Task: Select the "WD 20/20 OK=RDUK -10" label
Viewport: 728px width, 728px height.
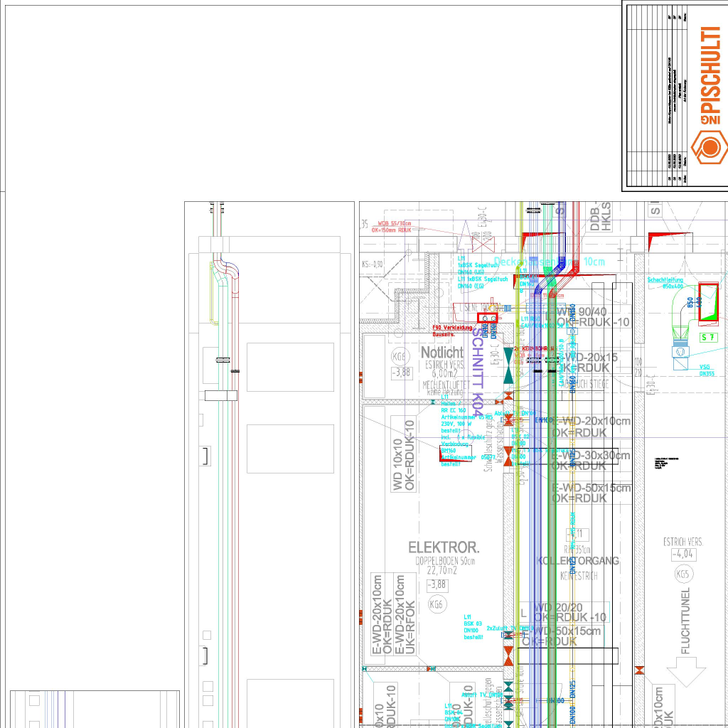Action: (x=570, y=612)
